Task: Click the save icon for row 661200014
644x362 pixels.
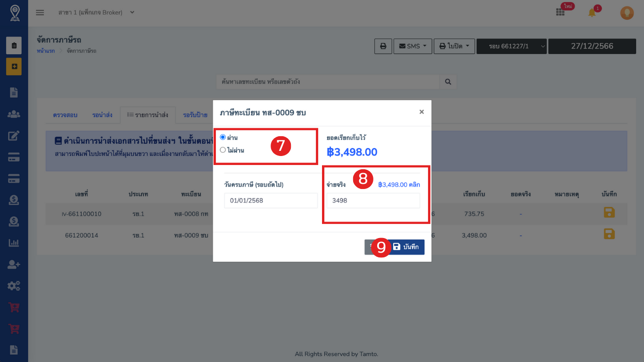Action: pos(609,234)
